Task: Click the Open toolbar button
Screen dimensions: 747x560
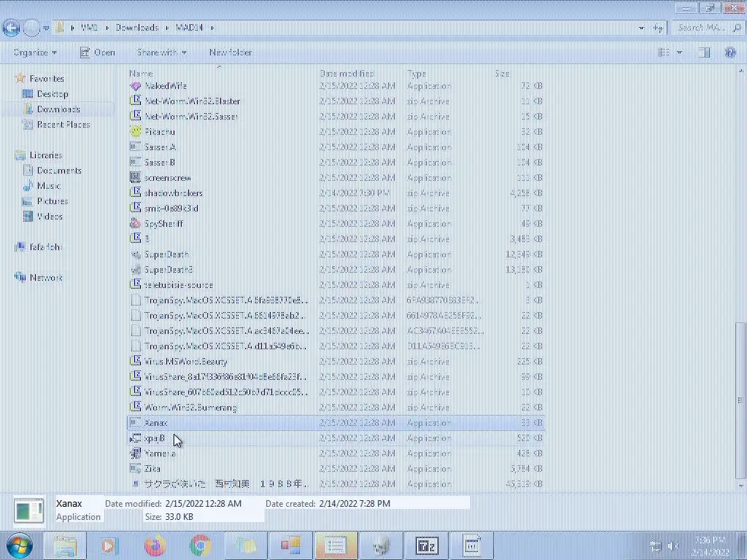Action: pyautogui.click(x=98, y=52)
